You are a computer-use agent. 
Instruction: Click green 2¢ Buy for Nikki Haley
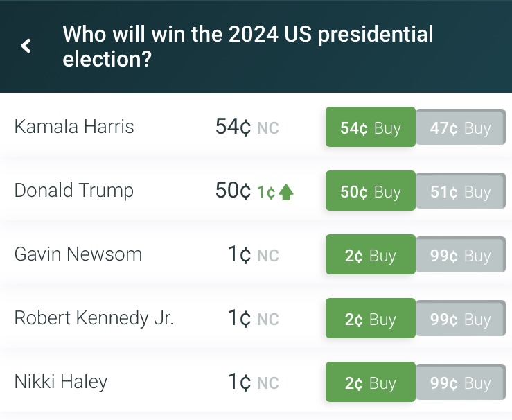tap(371, 383)
